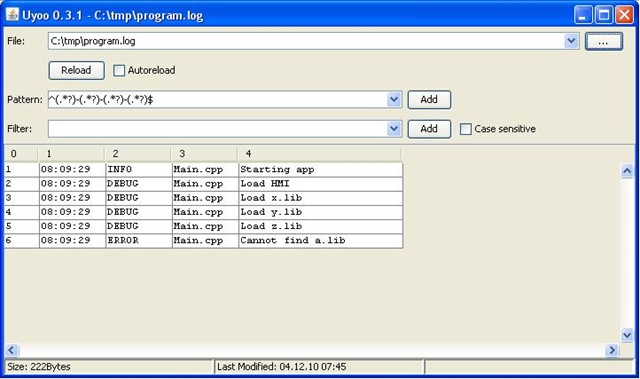Expand the File path dropdown arrow
This screenshot has height=379, width=640.
(571, 41)
